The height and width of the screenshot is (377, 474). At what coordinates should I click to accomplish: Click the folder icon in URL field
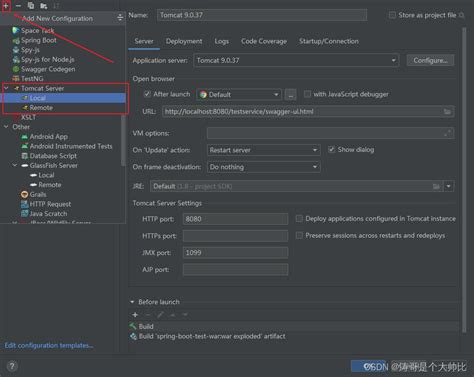point(447,112)
